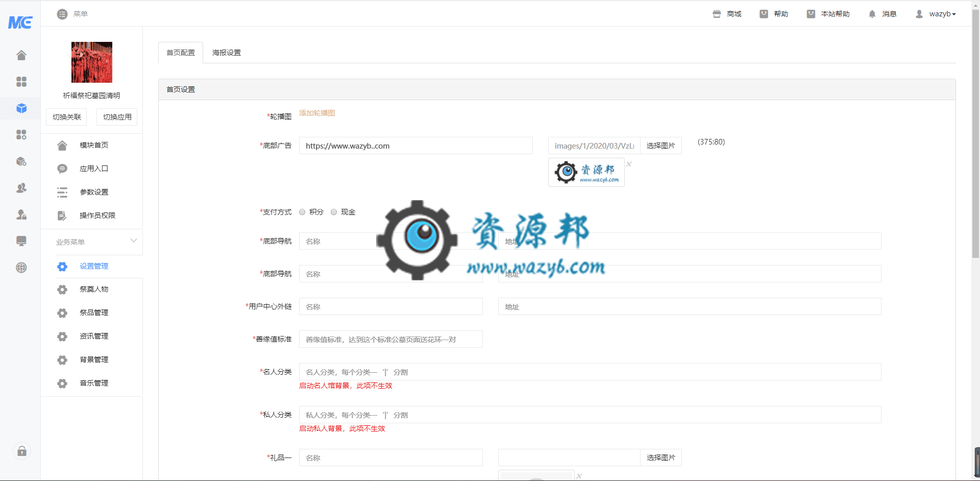Open cube-with-gear icon in left rail
The image size is (980, 481).
click(x=21, y=161)
